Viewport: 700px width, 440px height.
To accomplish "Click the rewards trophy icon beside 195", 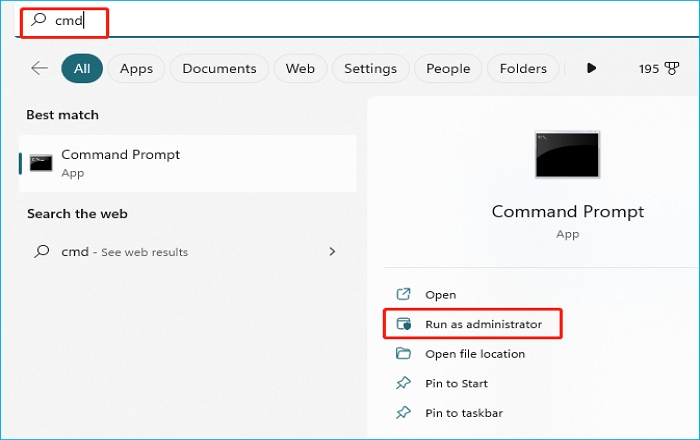I will tap(674, 69).
